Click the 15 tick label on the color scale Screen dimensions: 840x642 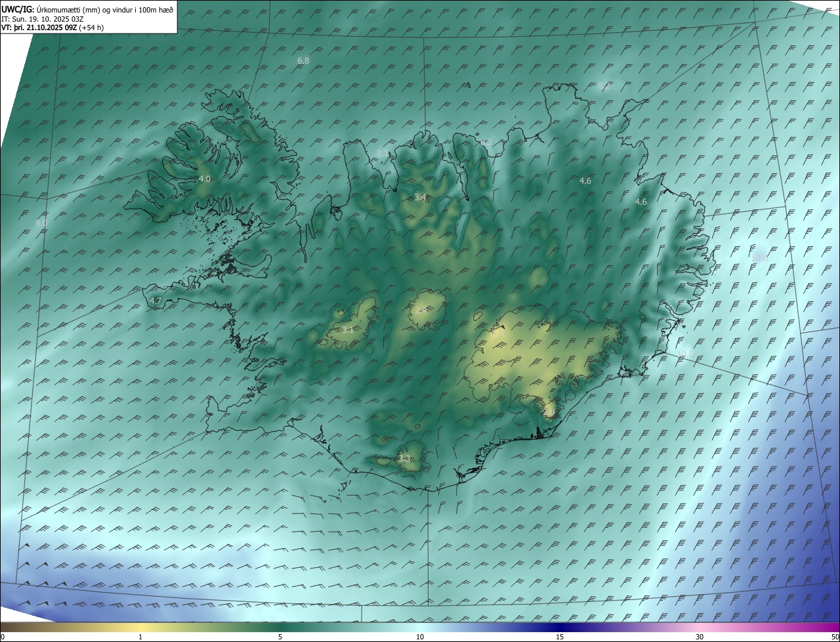560,637
